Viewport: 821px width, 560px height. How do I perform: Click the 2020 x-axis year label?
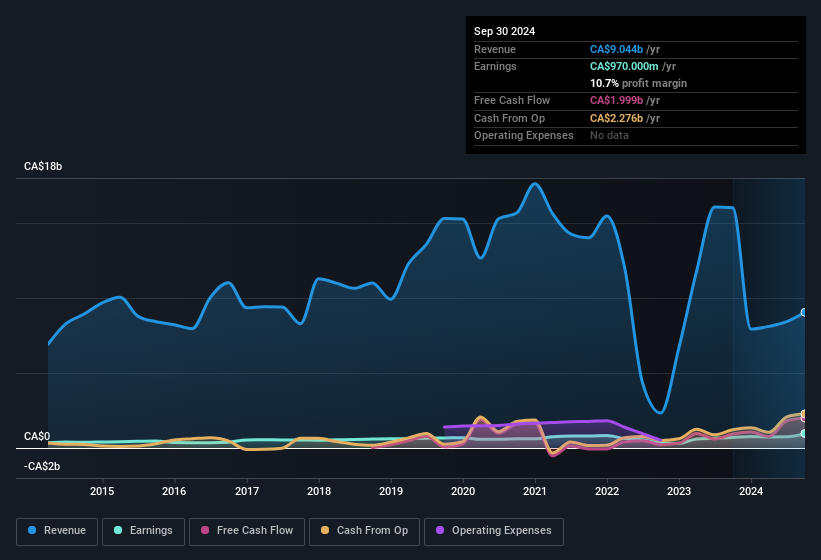[463, 491]
